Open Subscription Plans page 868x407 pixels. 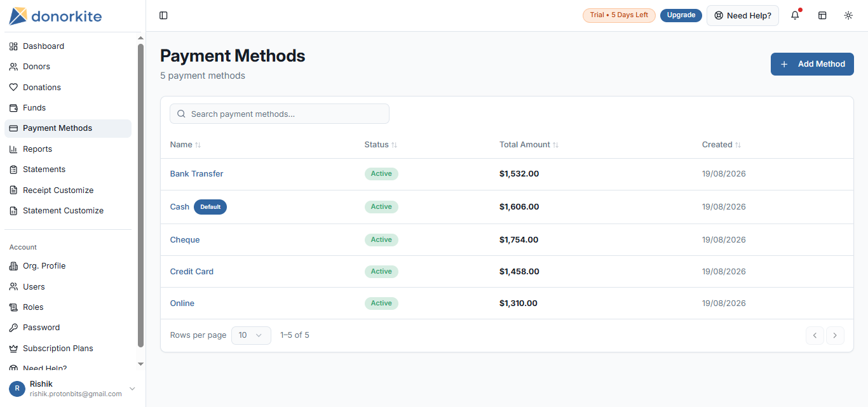(68, 349)
